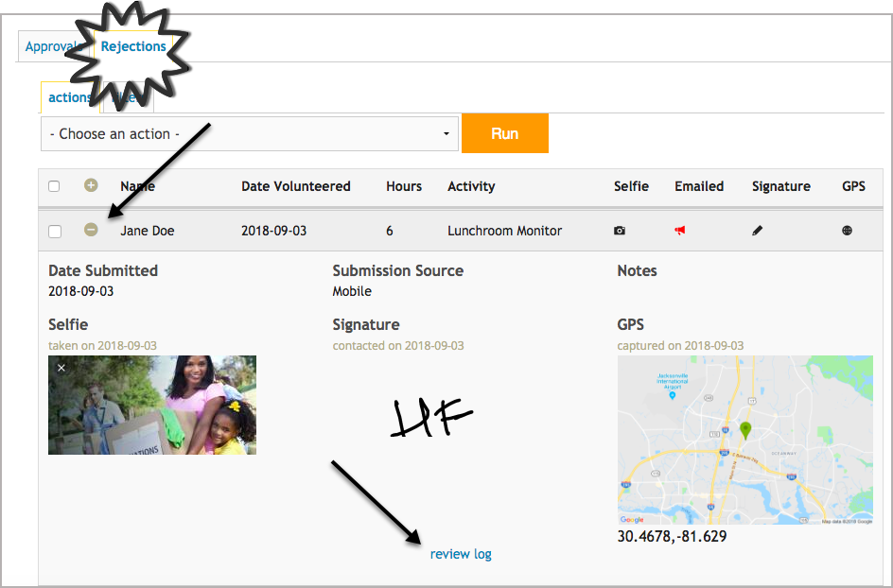Click Jacksonville International Airport map marker
This screenshot has height=588, width=893.
(x=673, y=395)
